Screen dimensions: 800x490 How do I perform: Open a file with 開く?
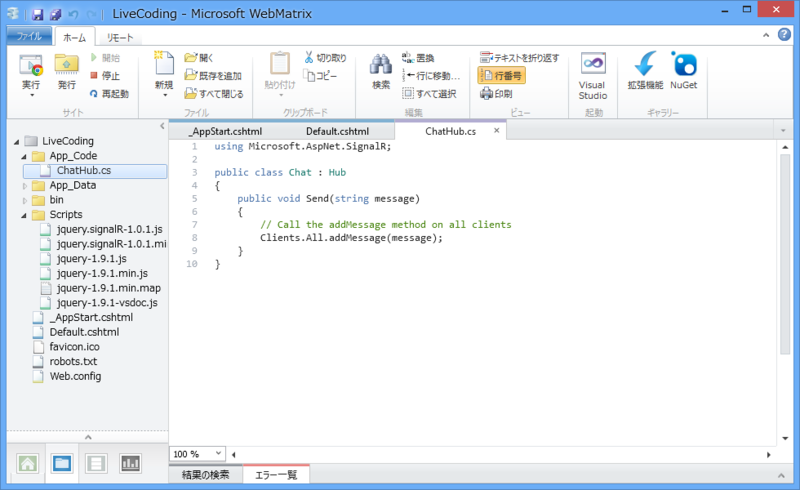click(x=199, y=58)
